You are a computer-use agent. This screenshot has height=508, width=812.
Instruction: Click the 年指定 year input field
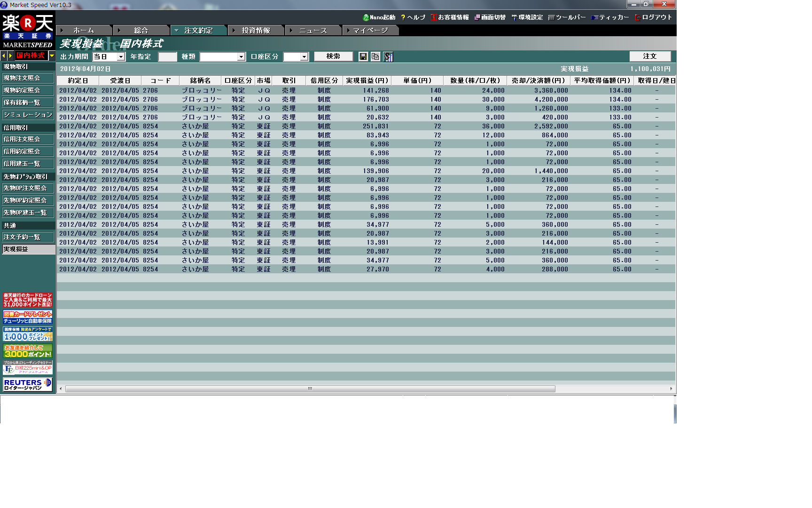click(168, 57)
